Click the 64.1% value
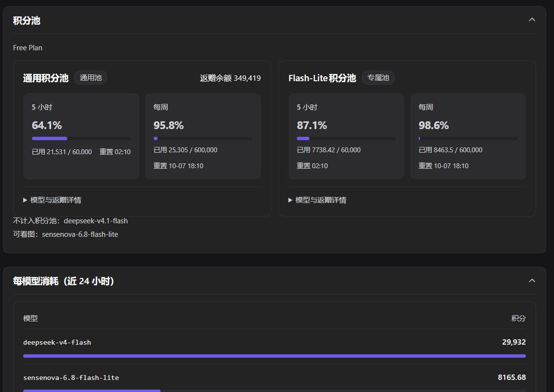 [x=46, y=125]
